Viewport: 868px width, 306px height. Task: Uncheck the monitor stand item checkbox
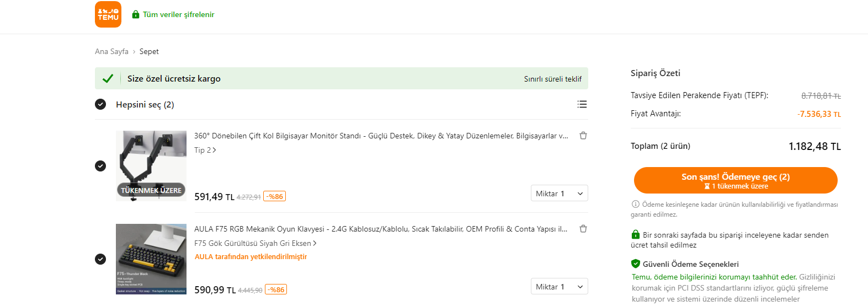100,166
